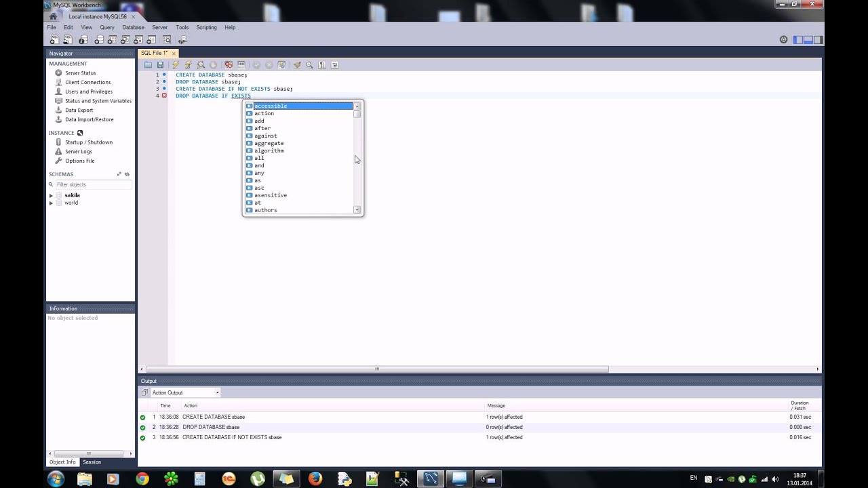Toggle word wrapping in the editor
This screenshot has width=868, height=488.
(334, 65)
